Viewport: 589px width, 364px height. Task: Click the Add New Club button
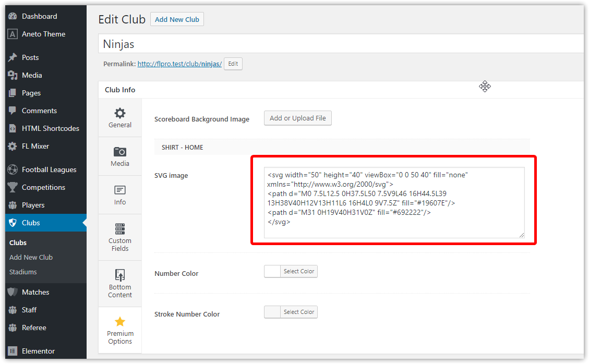click(x=177, y=19)
